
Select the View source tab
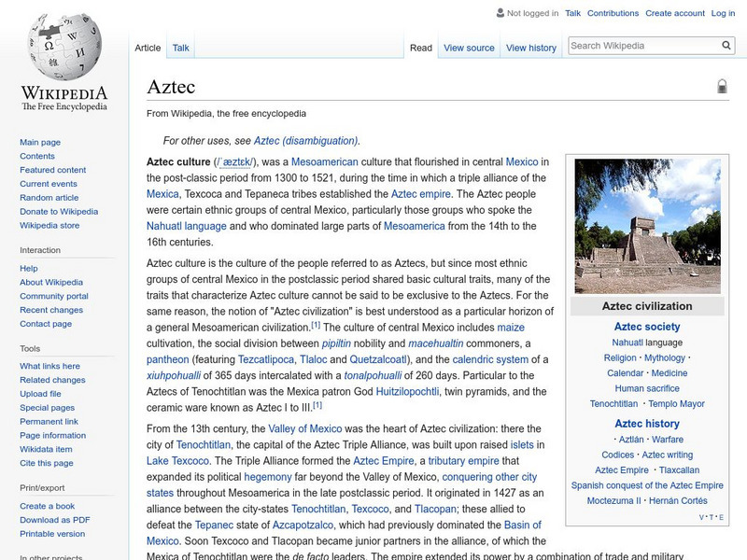[469, 48]
